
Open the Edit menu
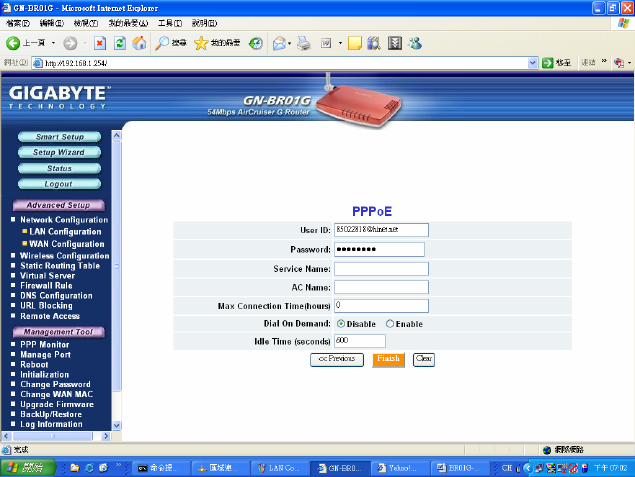coord(52,23)
